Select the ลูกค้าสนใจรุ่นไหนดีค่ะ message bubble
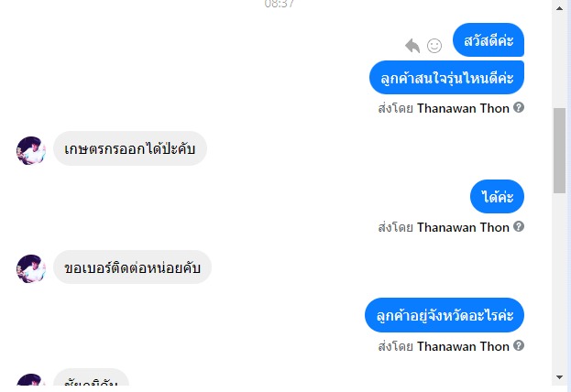Screen dimensions: 571x392 coord(446,78)
